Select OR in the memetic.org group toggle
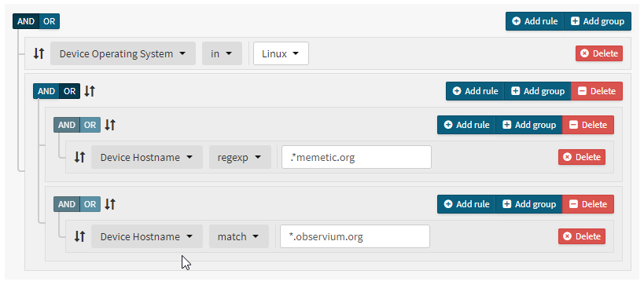This screenshot has height=285, width=644. (x=90, y=125)
